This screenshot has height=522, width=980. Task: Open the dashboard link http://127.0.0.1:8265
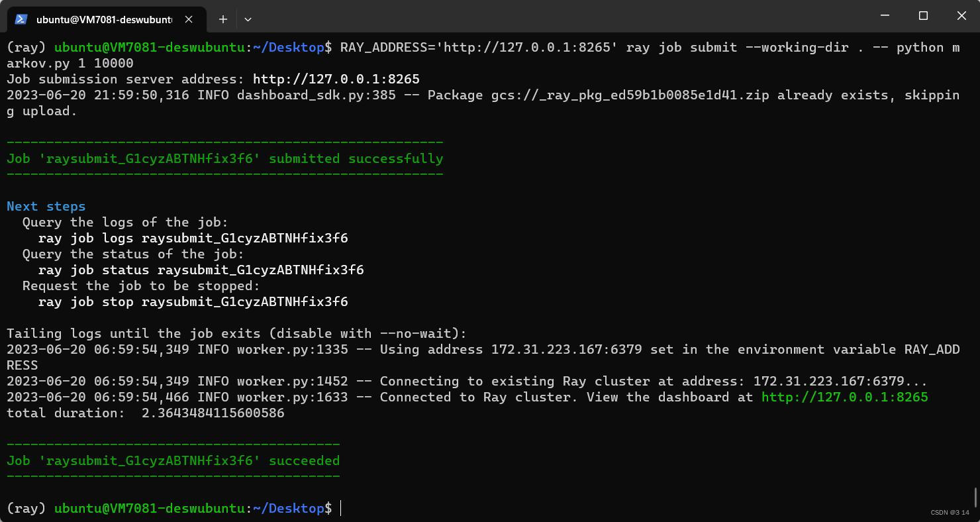coord(844,397)
